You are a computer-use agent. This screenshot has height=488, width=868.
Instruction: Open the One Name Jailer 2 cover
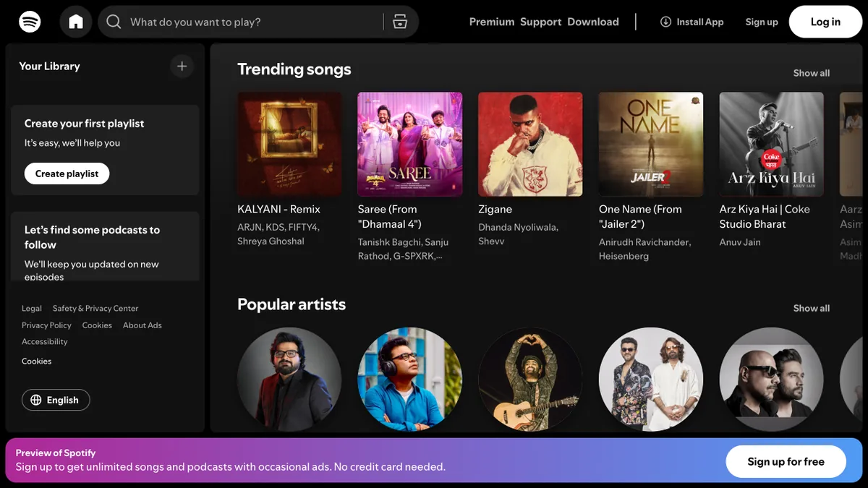point(651,144)
